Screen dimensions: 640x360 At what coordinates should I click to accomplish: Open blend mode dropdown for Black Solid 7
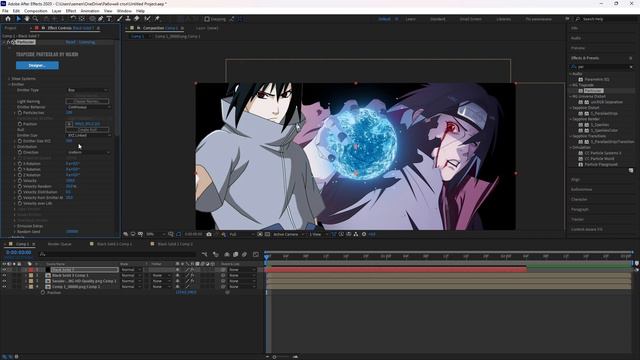[131, 270]
